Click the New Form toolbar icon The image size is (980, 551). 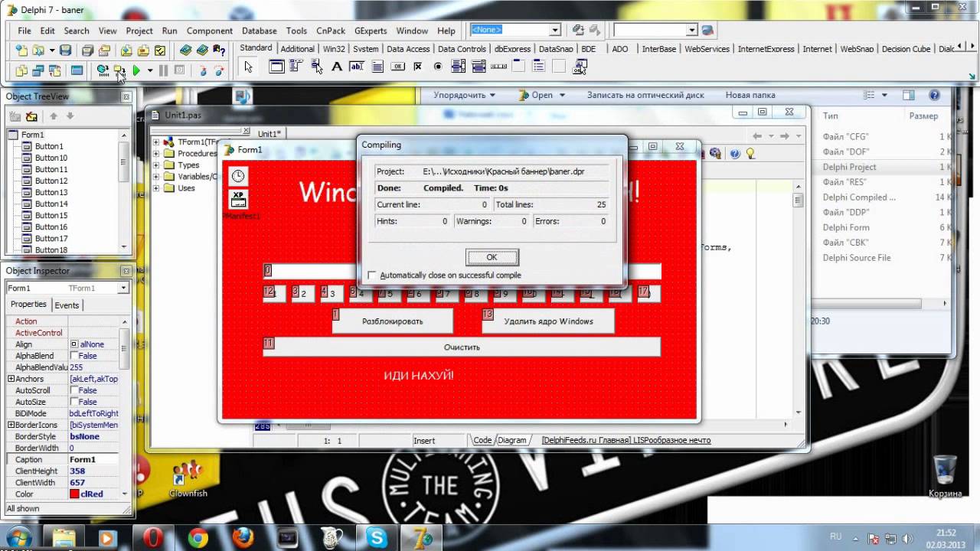[77, 70]
